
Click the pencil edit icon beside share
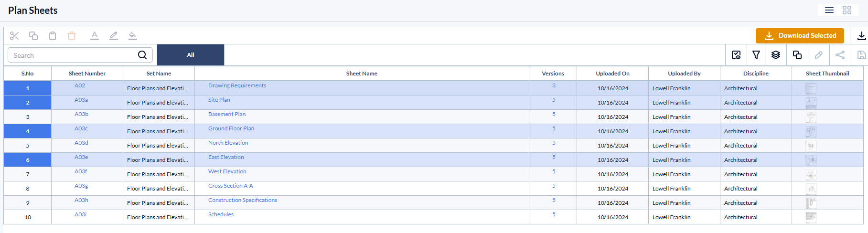819,55
